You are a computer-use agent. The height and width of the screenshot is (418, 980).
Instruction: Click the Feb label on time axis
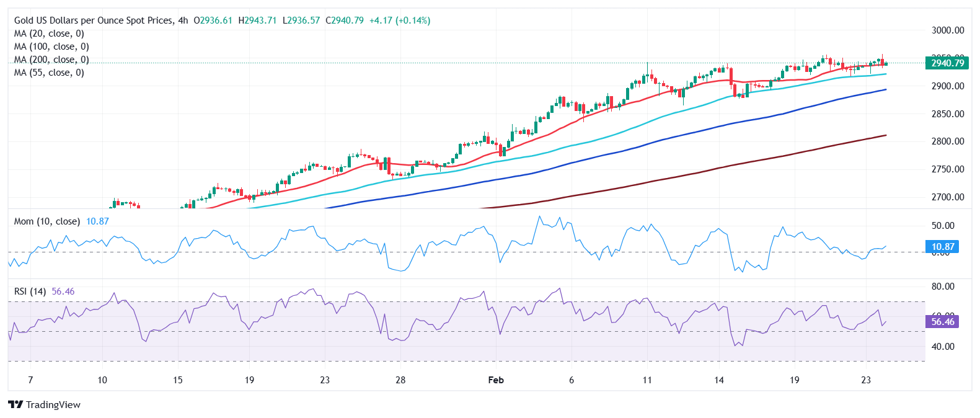pos(496,380)
